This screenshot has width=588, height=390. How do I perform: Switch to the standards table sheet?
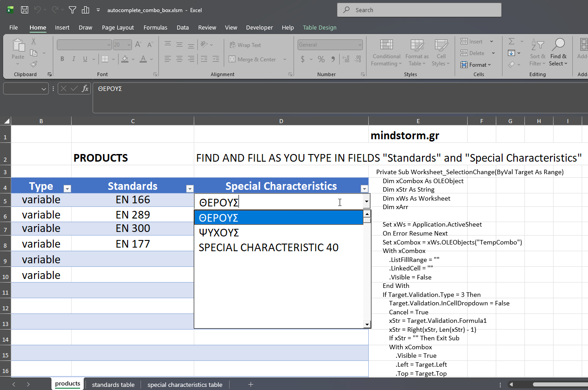113,385
